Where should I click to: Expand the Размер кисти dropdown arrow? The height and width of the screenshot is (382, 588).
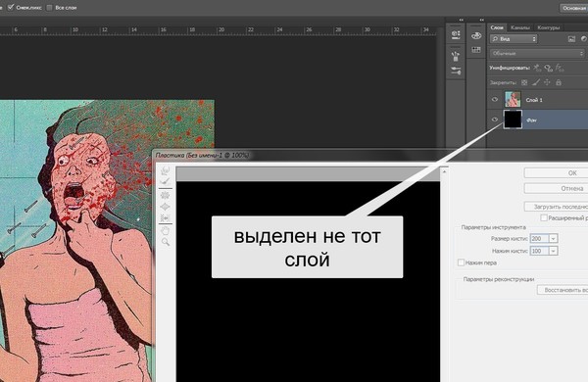[553, 238]
